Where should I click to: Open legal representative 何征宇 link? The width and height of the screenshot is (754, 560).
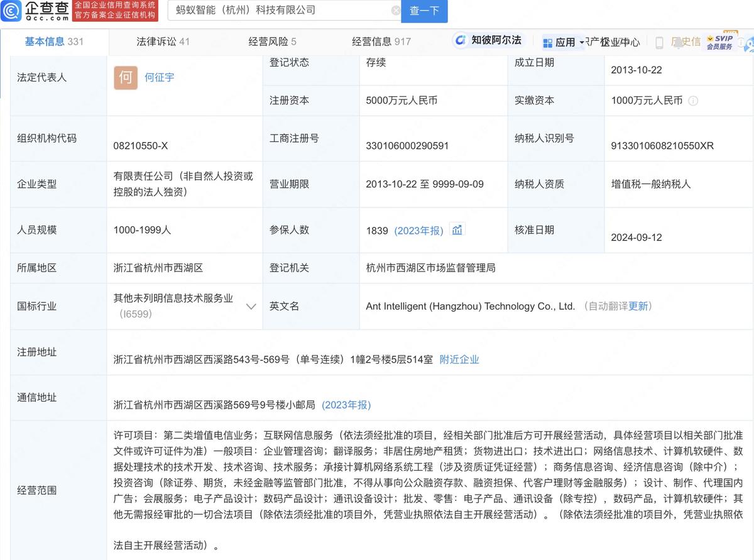(x=160, y=78)
